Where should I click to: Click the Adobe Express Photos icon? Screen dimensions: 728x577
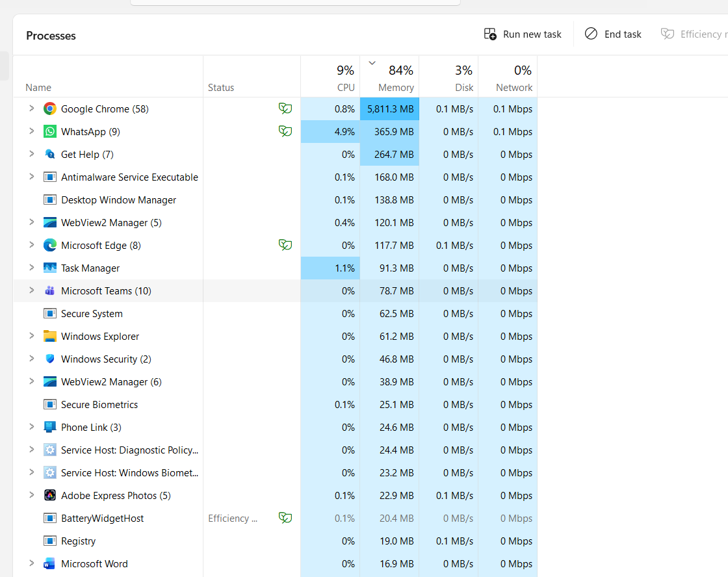49,495
